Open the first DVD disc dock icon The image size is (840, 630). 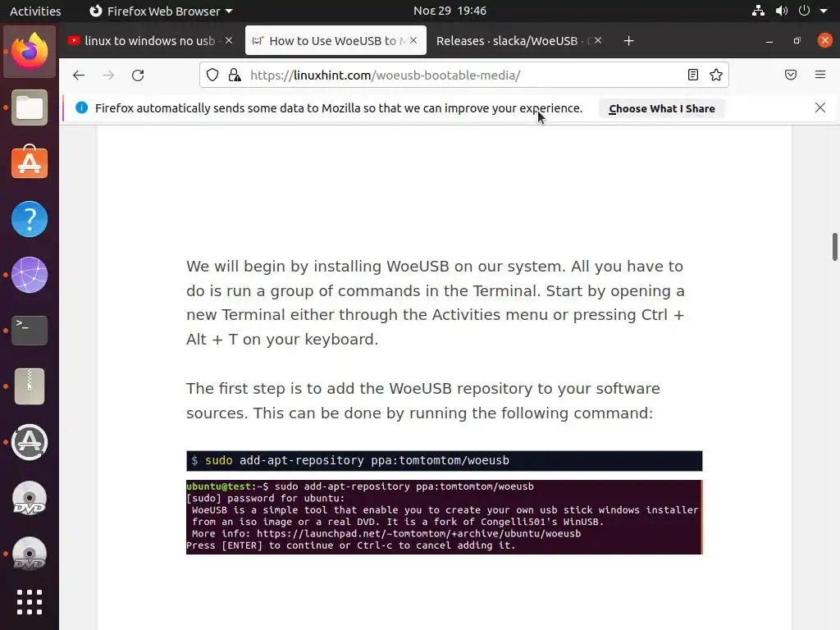[30, 498]
